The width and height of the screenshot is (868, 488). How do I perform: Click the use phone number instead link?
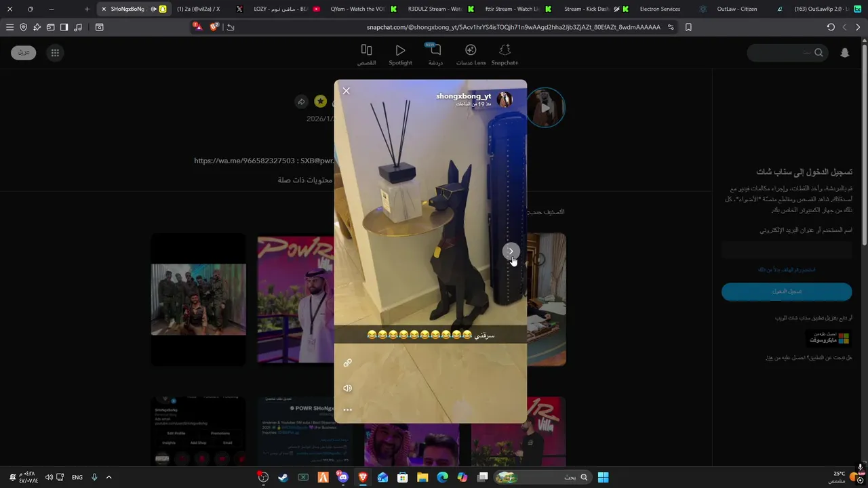(787, 270)
